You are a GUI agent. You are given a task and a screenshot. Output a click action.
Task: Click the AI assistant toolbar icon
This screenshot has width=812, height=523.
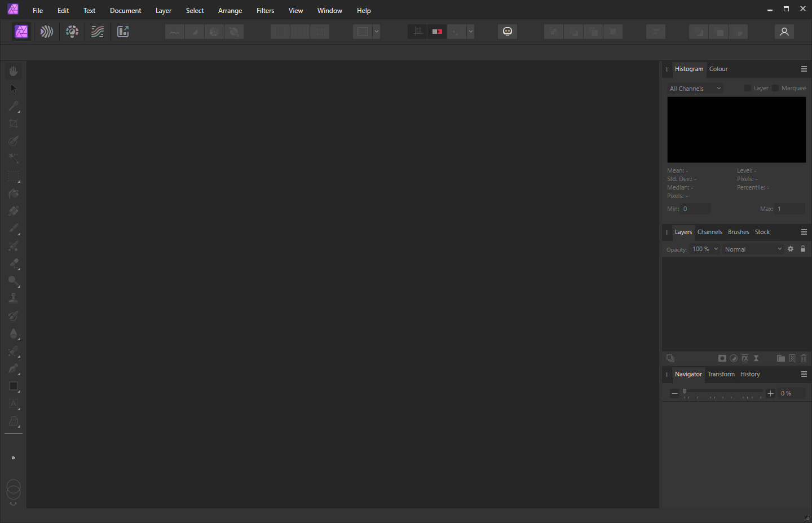coord(507,32)
